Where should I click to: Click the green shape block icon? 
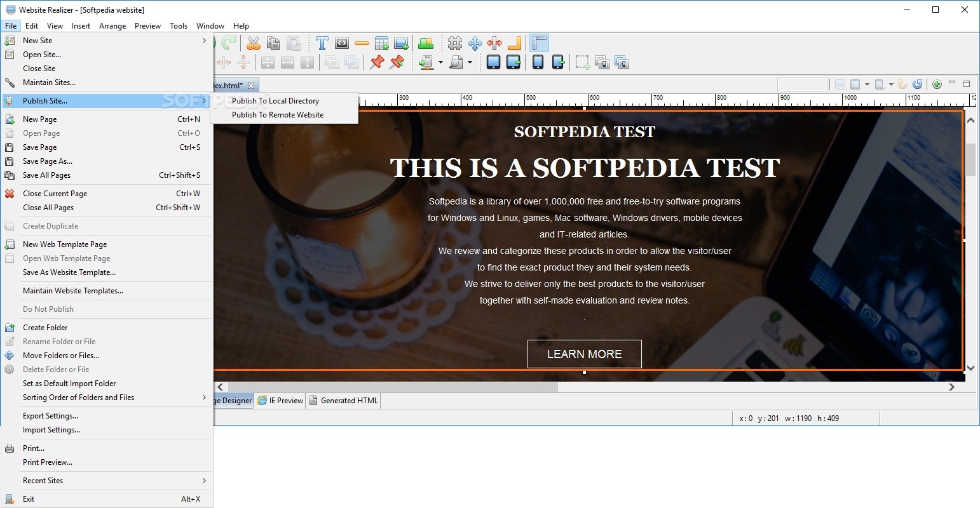[x=426, y=43]
